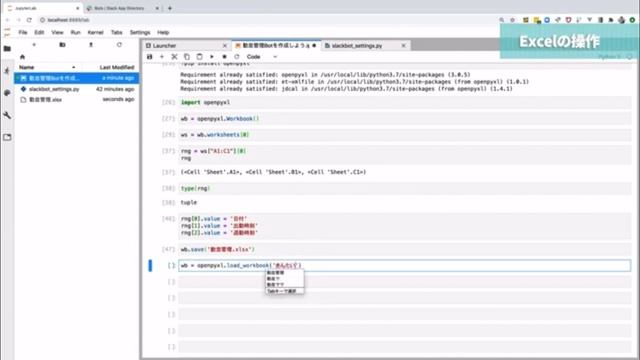Open the Help menu
Viewport: 640px width, 360px height.
tap(163, 32)
